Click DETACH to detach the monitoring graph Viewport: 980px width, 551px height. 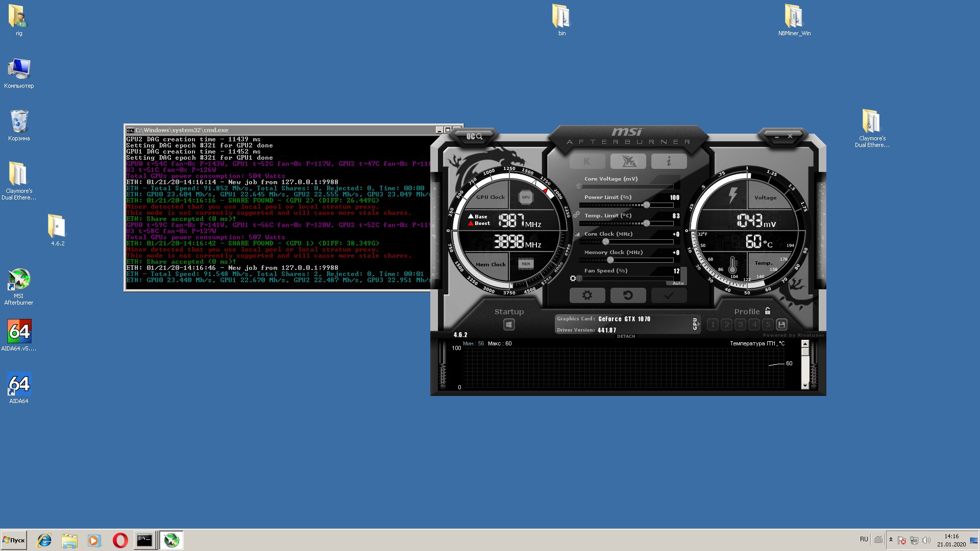click(x=626, y=336)
